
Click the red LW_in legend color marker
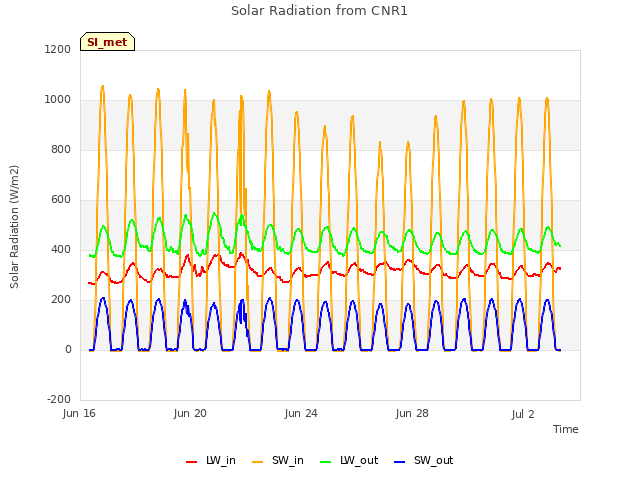click(191, 462)
